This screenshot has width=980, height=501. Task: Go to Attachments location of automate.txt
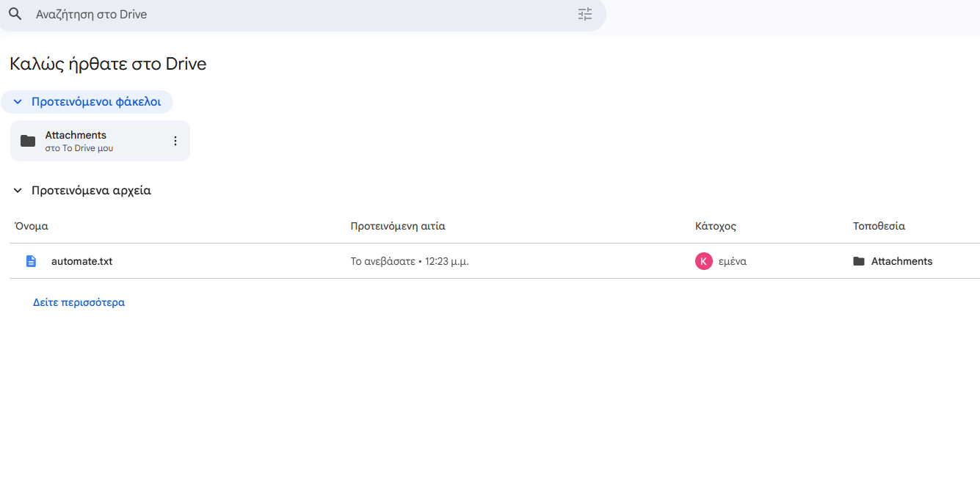(901, 261)
